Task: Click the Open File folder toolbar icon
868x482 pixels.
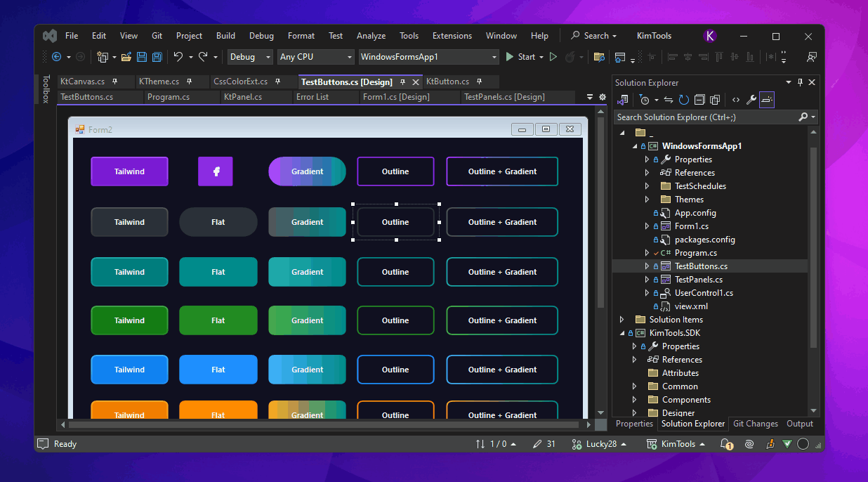Action: [126, 57]
